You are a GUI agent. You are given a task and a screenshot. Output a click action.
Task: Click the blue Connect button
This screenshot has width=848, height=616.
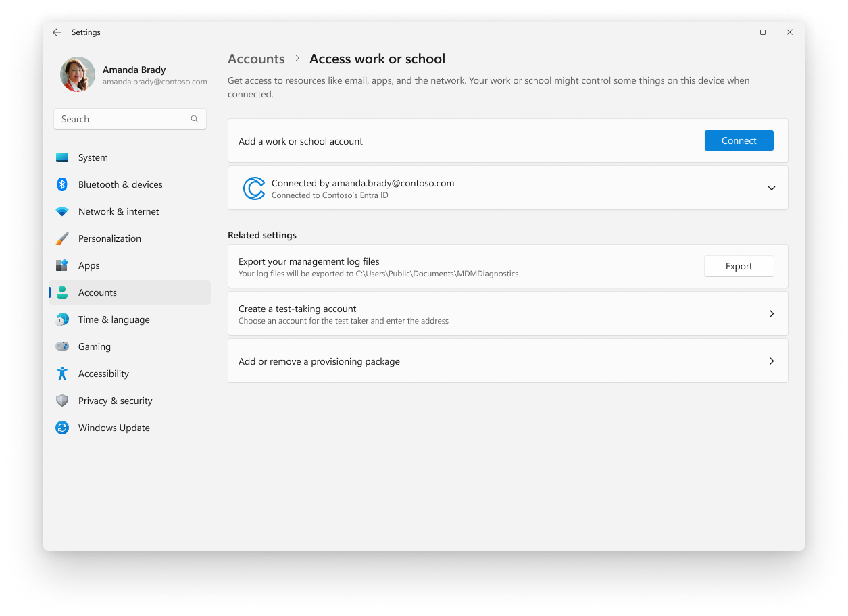coord(739,140)
